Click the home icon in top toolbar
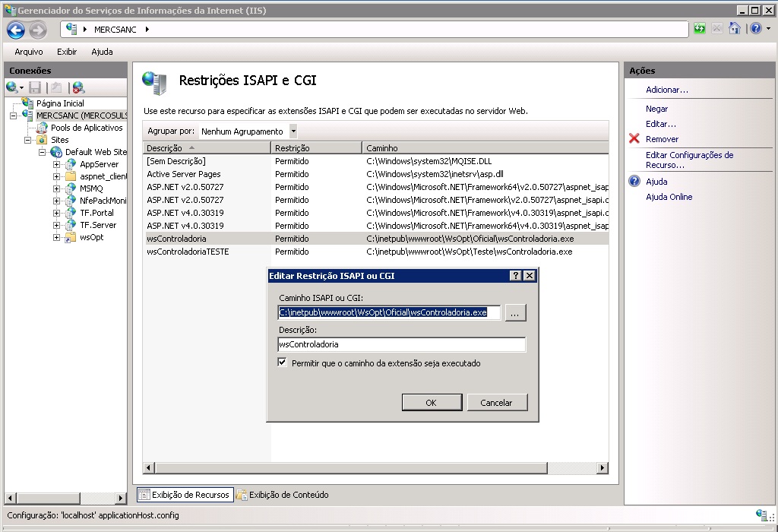The width and height of the screenshot is (778, 532). pos(735,29)
